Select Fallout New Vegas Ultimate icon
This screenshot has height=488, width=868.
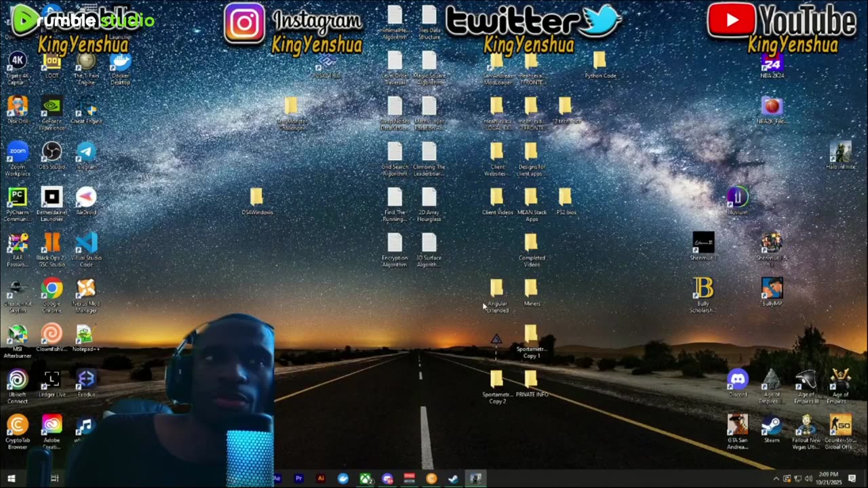(x=806, y=432)
